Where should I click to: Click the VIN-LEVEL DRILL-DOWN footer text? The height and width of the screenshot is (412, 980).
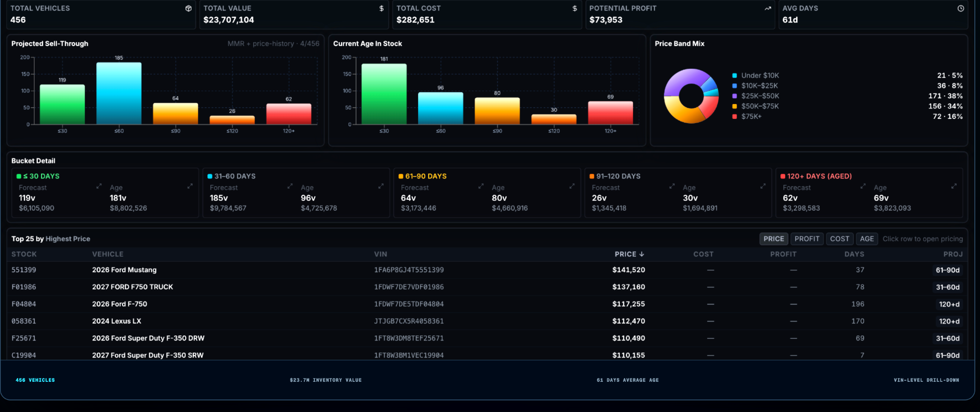click(x=926, y=380)
